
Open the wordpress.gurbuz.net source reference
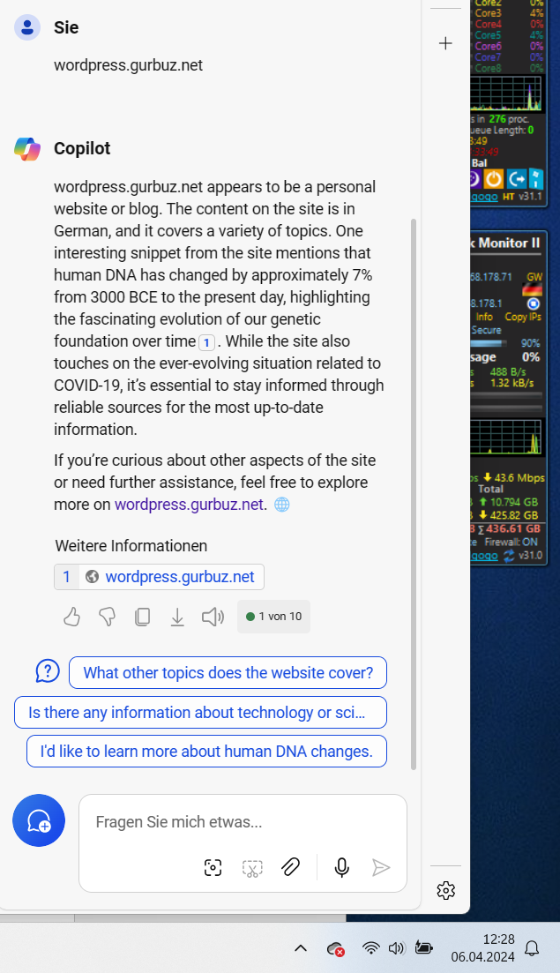pos(160,577)
